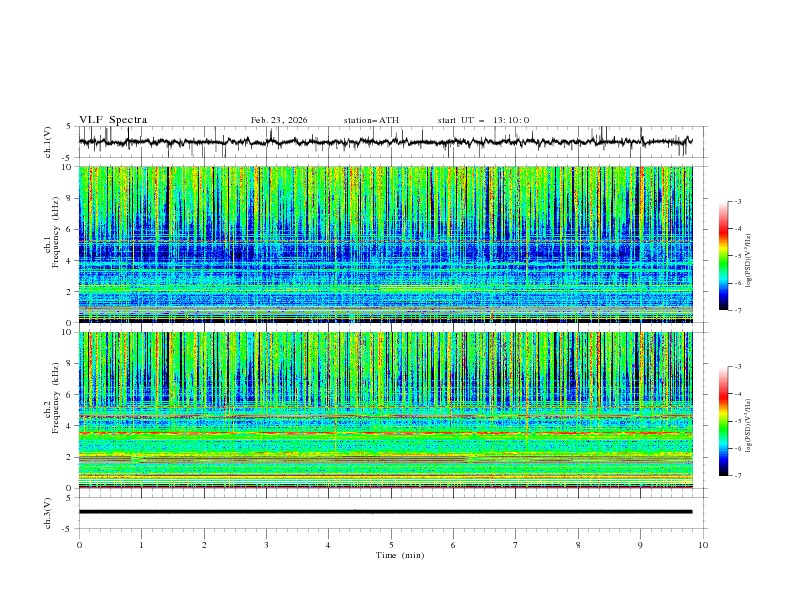This screenshot has height=612, width=792.
Task: Click the time axis tick label '10'
Action: [x=703, y=545]
